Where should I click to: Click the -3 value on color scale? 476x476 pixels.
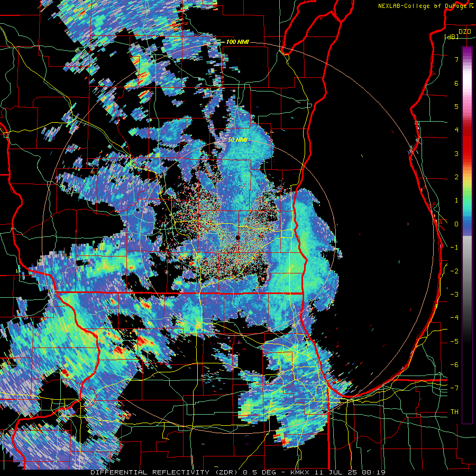click(x=454, y=295)
